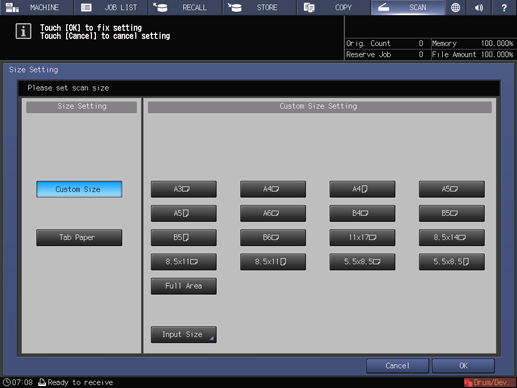
Task: Click the clock icon in status bar
Action: [x=6, y=382]
